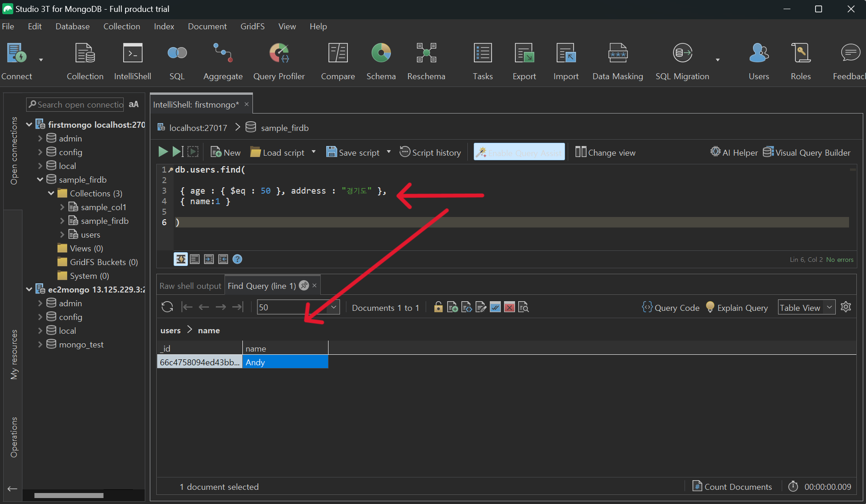Click Change view button
866x504 pixels.
tap(605, 152)
